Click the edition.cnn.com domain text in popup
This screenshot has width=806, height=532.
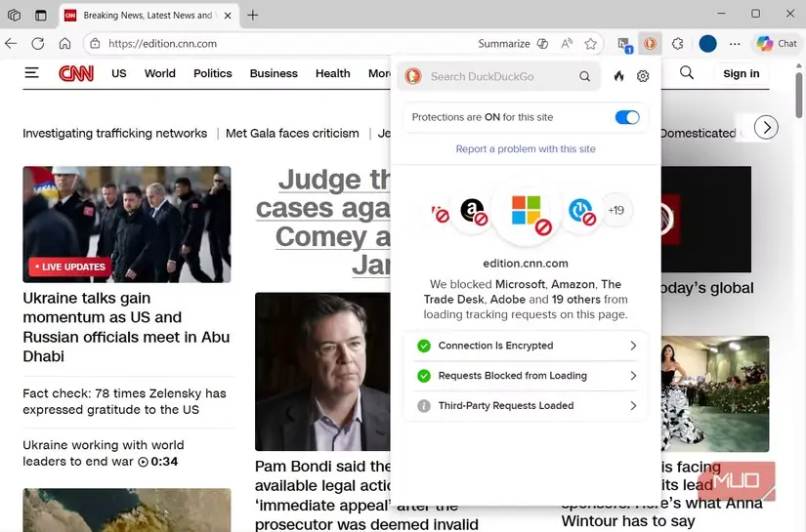[x=526, y=264]
